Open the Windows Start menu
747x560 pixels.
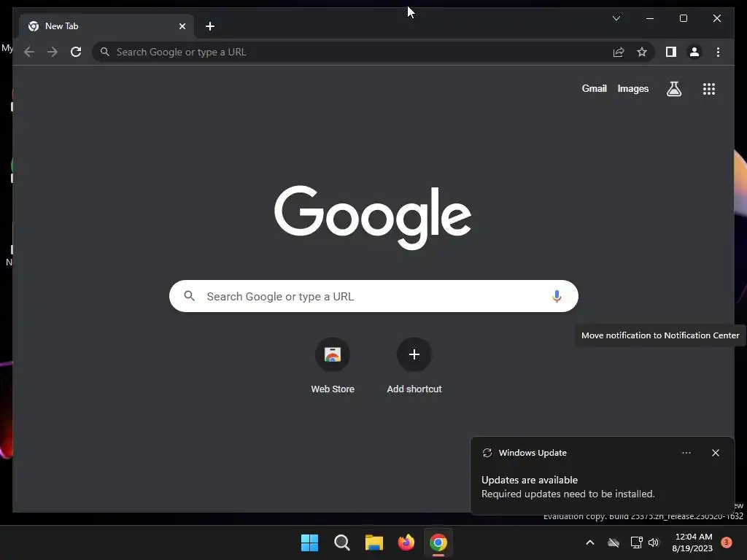309,542
